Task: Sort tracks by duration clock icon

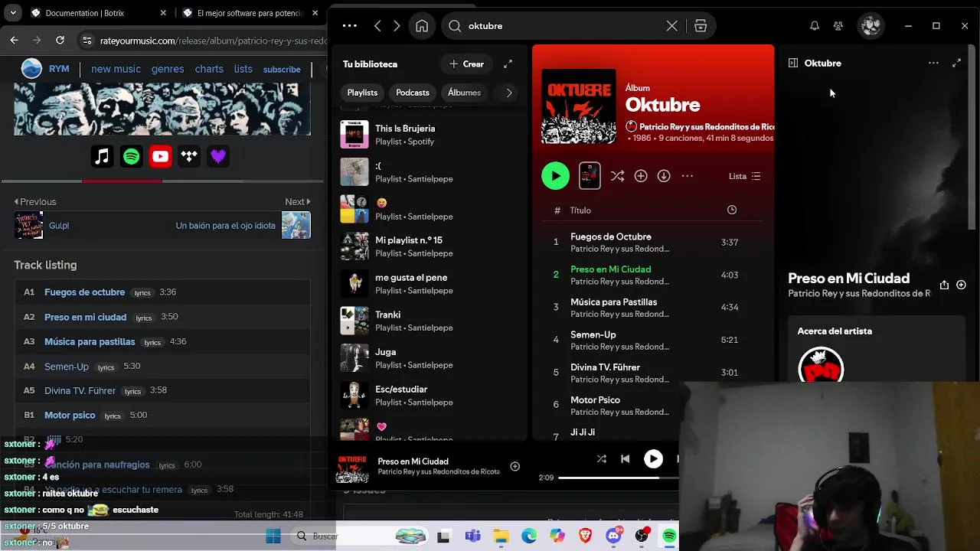Action: 732,210
